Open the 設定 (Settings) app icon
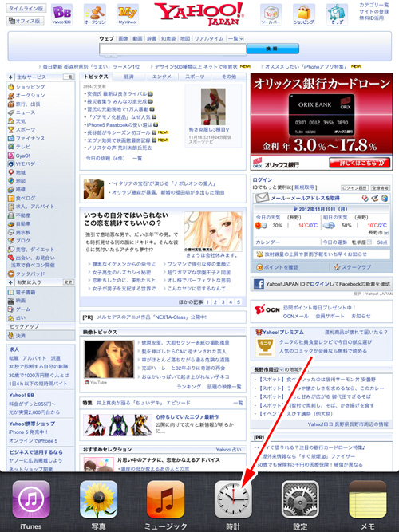The width and height of the screenshot is (399, 532). coord(301,499)
